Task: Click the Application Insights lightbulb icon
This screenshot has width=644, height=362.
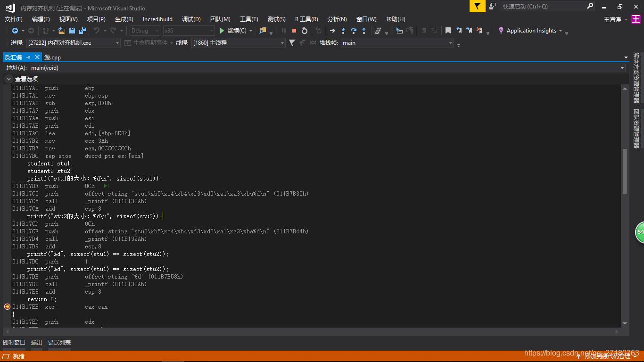Action: point(501,31)
